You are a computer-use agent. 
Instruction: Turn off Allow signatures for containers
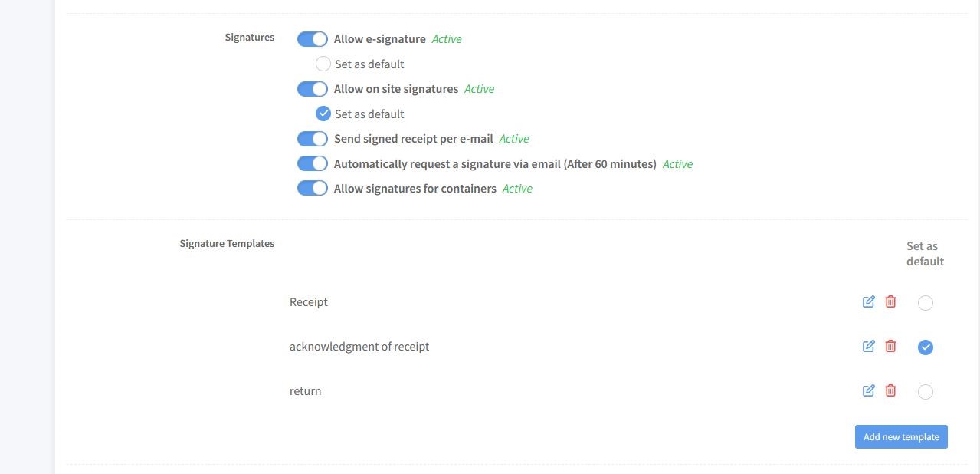pyautogui.click(x=313, y=188)
